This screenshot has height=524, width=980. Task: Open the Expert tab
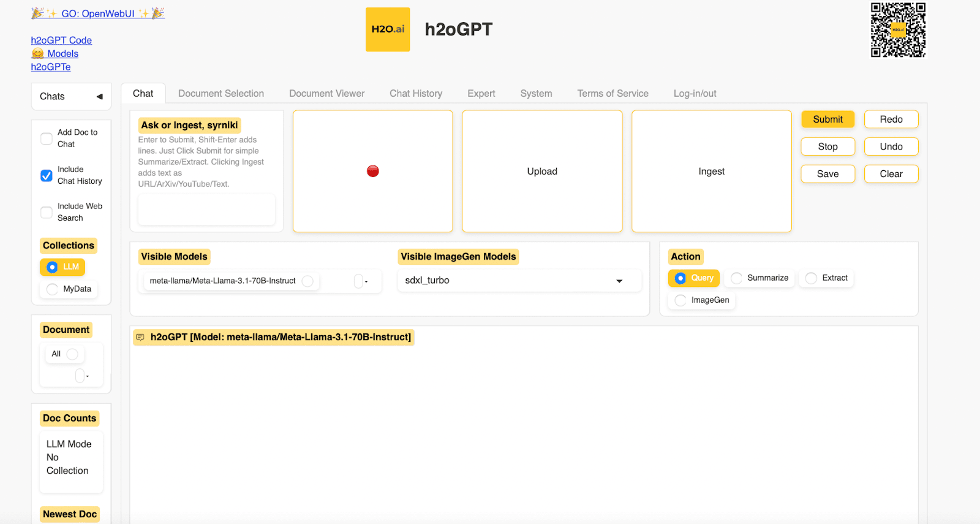481,93
